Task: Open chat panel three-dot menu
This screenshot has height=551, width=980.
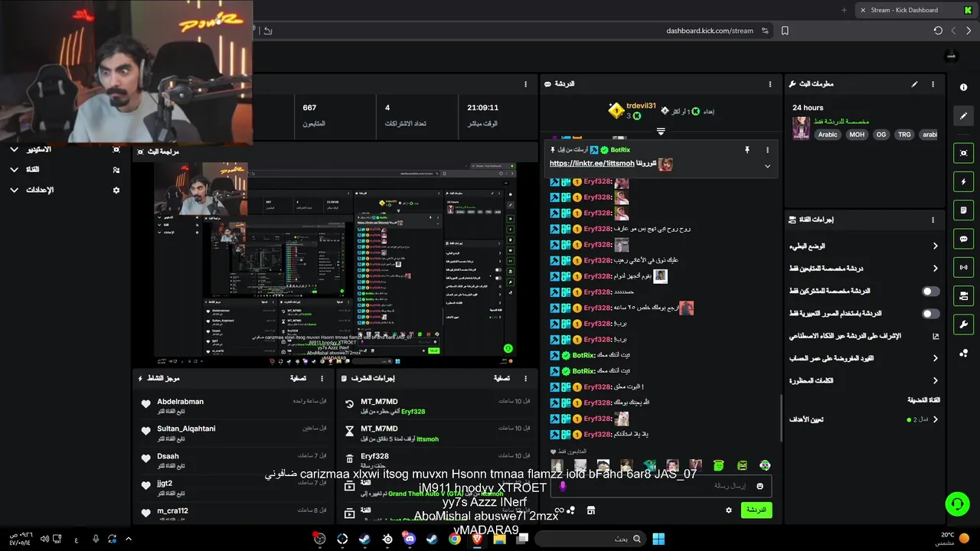Action: 769,84
